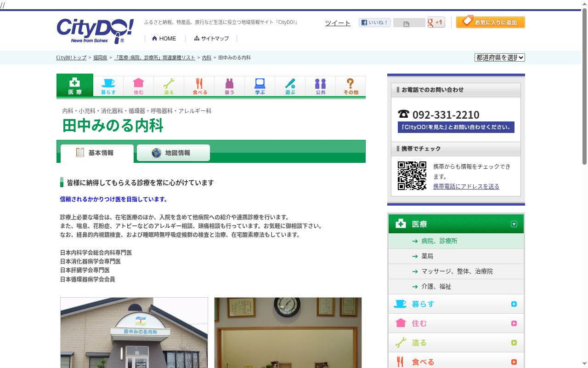Select the 医療 medical category icon
Screen dimensions: 588x368
click(75, 86)
